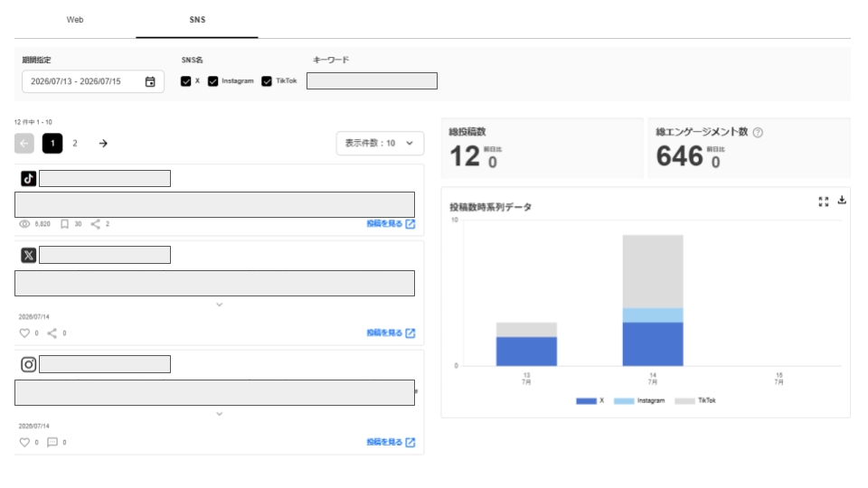Toggle Instagram series in chart legend
The image size is (868, 488).
pos(639,400)
